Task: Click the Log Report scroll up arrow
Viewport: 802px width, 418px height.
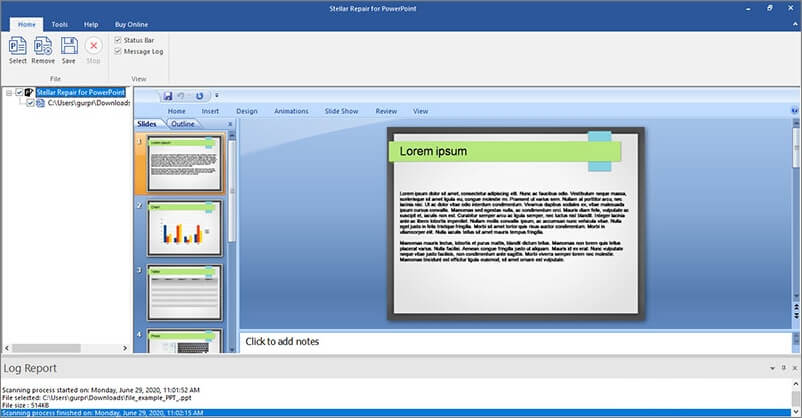Action: click(796, 384)
